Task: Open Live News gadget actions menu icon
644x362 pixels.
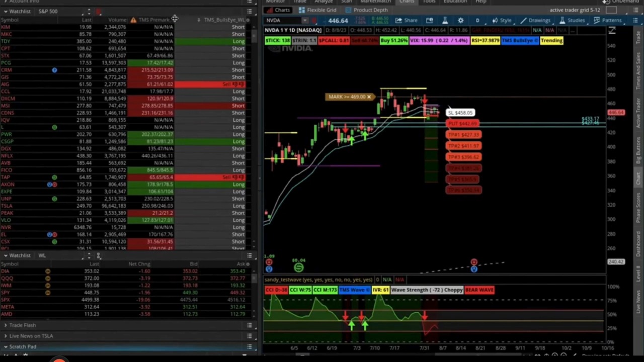Action: [249, 336]
